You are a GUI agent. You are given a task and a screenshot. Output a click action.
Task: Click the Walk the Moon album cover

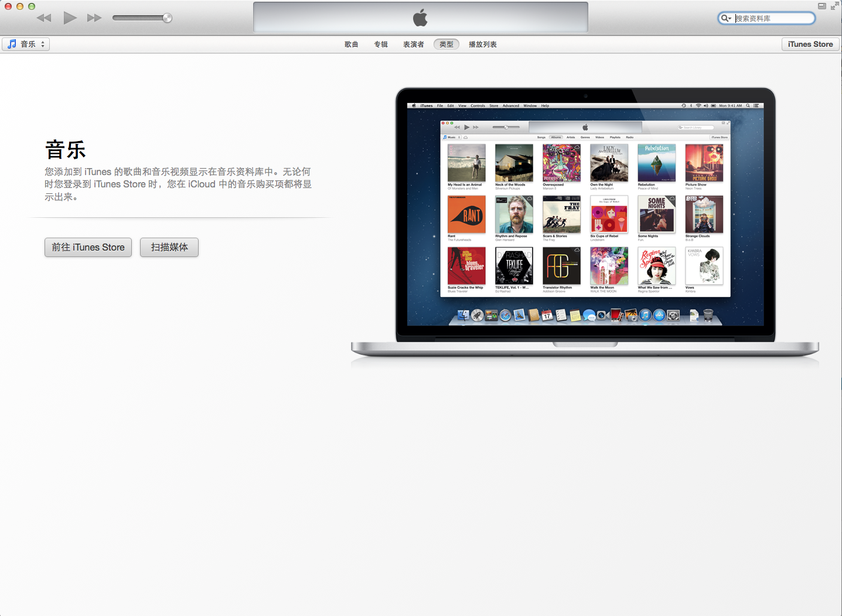pyautogui.click(x=609, y=266)
